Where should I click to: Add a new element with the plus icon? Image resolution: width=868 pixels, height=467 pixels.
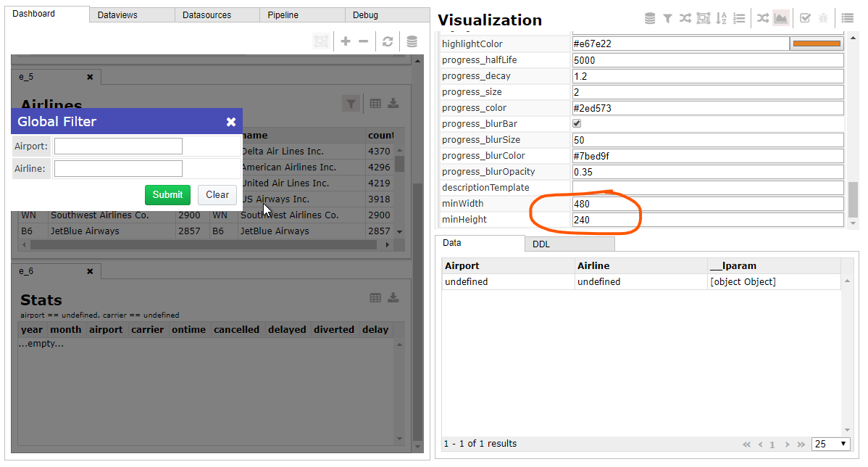(x=346, y=41)
